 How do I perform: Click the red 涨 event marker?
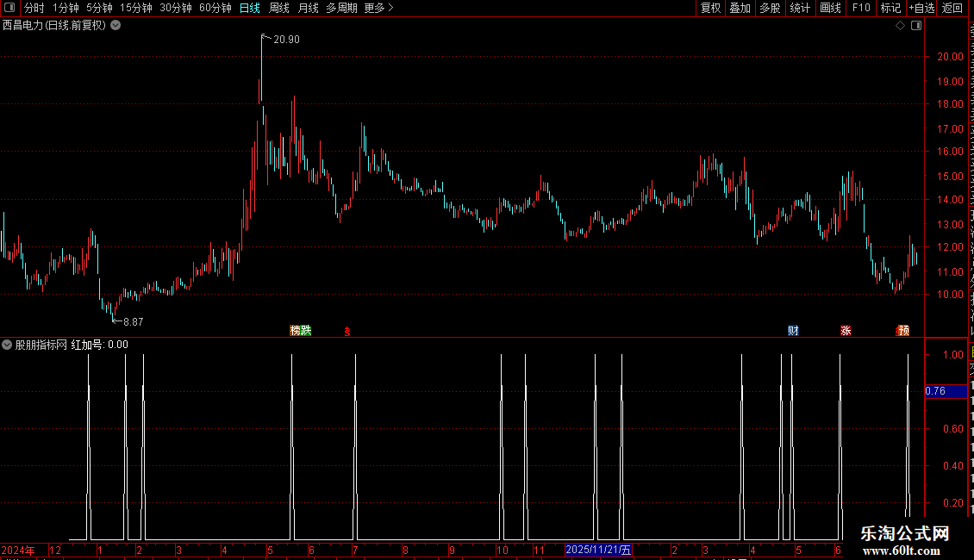click(846, 330)
